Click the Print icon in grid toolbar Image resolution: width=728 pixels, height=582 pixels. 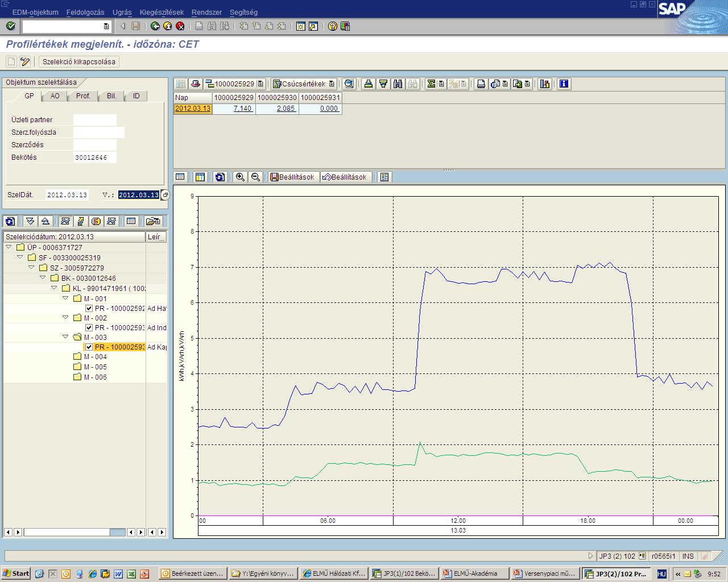pyautogui.click(x=481, y=84)
